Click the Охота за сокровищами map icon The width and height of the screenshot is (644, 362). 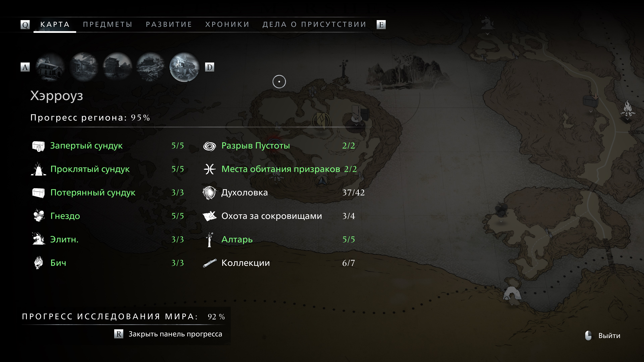[x=209, y=216]
